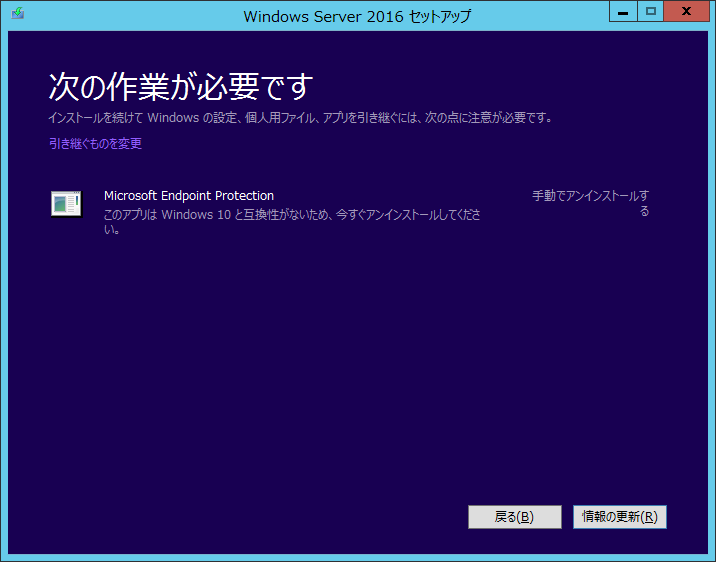Click the setup icon in the title bar

(x=17, y=13)
